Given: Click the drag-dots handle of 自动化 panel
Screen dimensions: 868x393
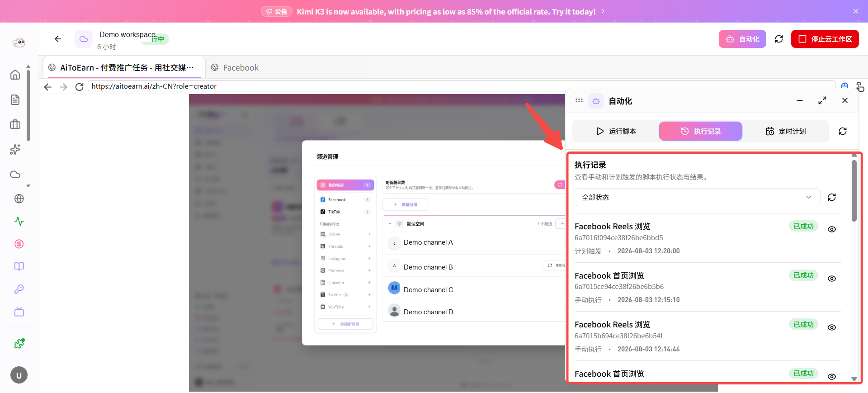Looking at the screenshot, I should click(579, 100).
